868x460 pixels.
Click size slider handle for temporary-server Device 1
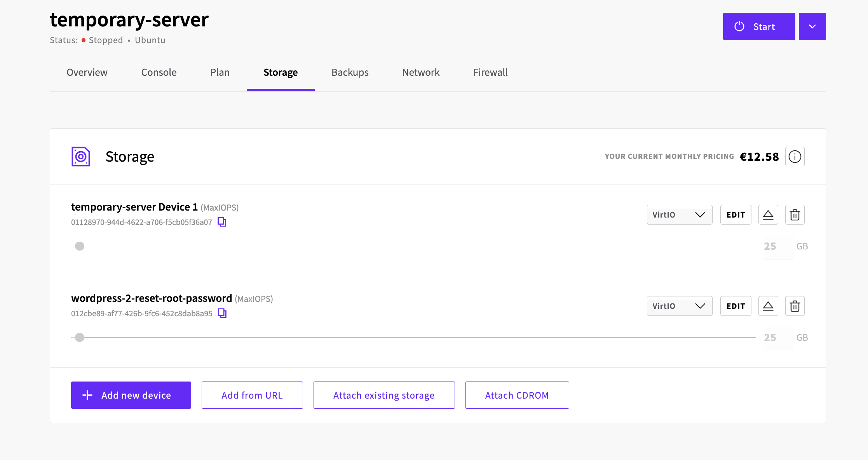pos(80,246)
